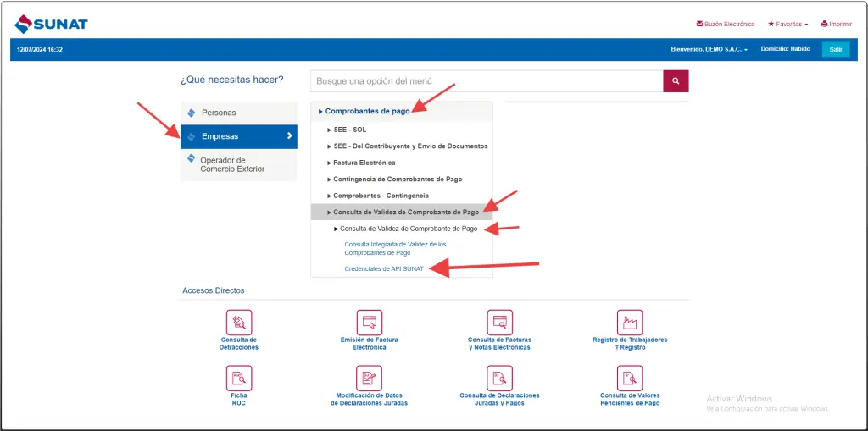Collapse the nested Consulta de Validez item

tap(405, 229)
